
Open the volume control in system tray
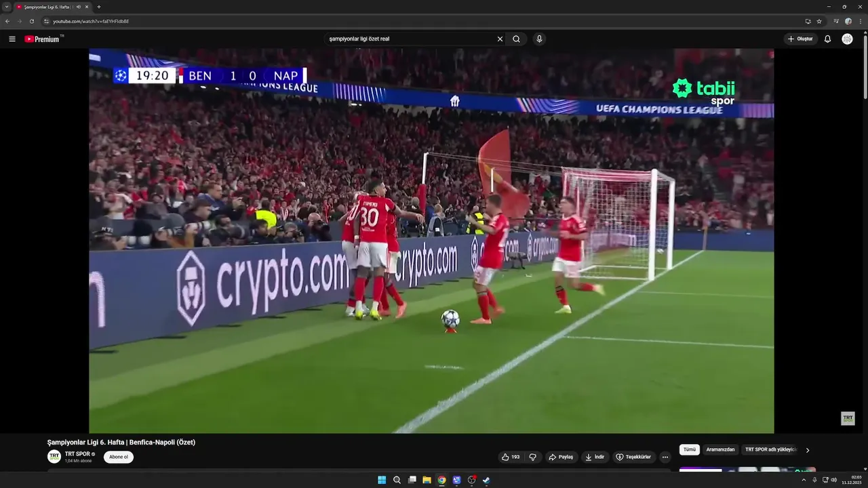(833, 480)
